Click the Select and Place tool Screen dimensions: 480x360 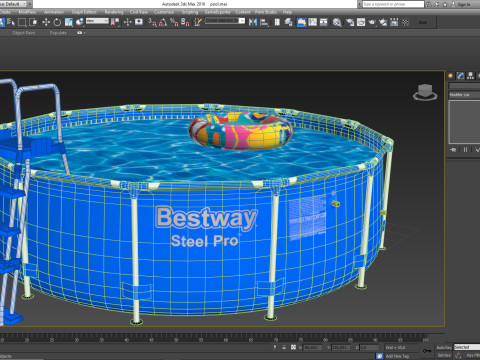click(x=80, y=22)
